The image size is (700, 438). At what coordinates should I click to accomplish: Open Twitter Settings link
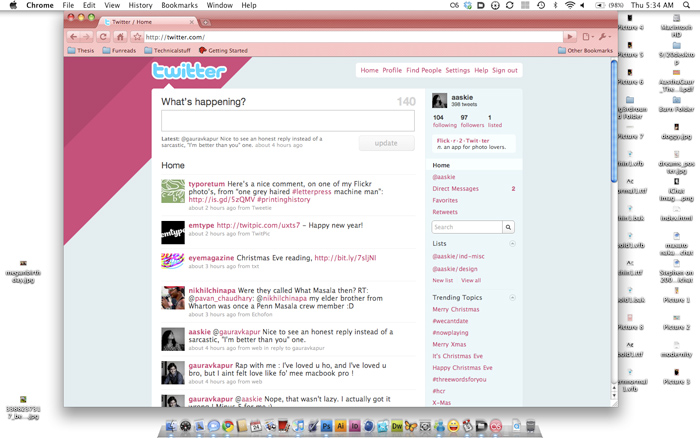coord(458,71)
